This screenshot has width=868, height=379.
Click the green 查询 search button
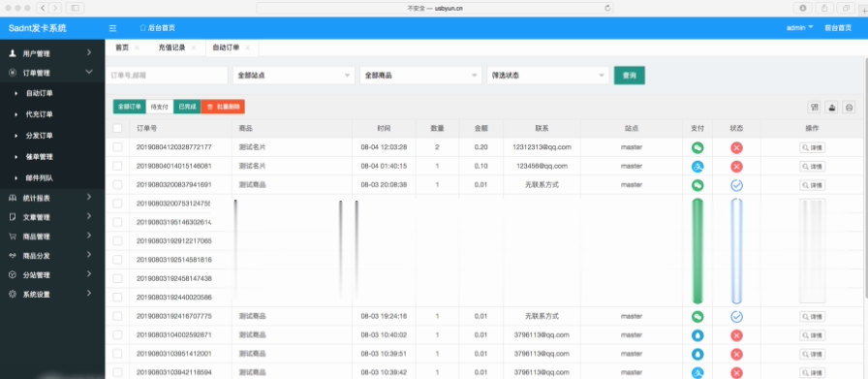pos(630,76)
